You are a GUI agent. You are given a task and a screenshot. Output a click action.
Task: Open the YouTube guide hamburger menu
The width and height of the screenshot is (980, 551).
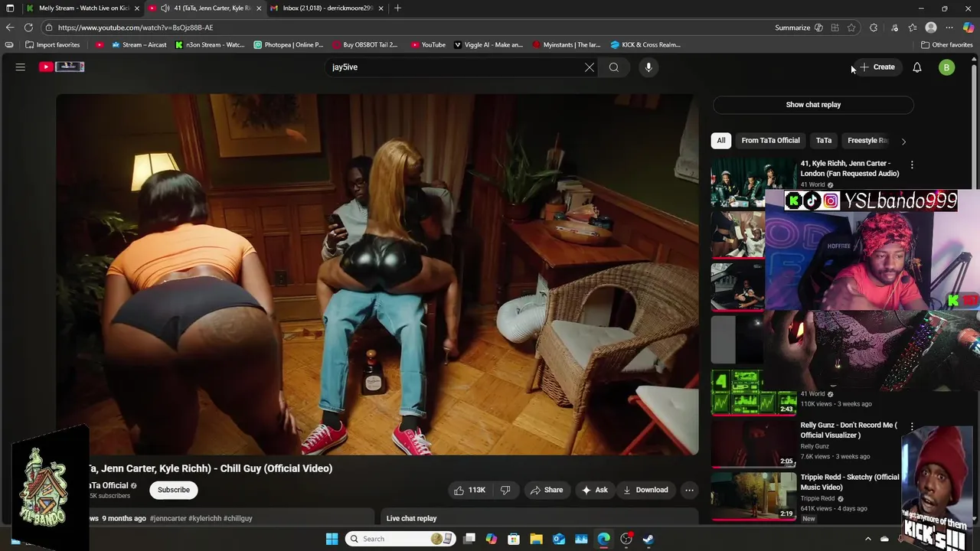coord(21,67)
